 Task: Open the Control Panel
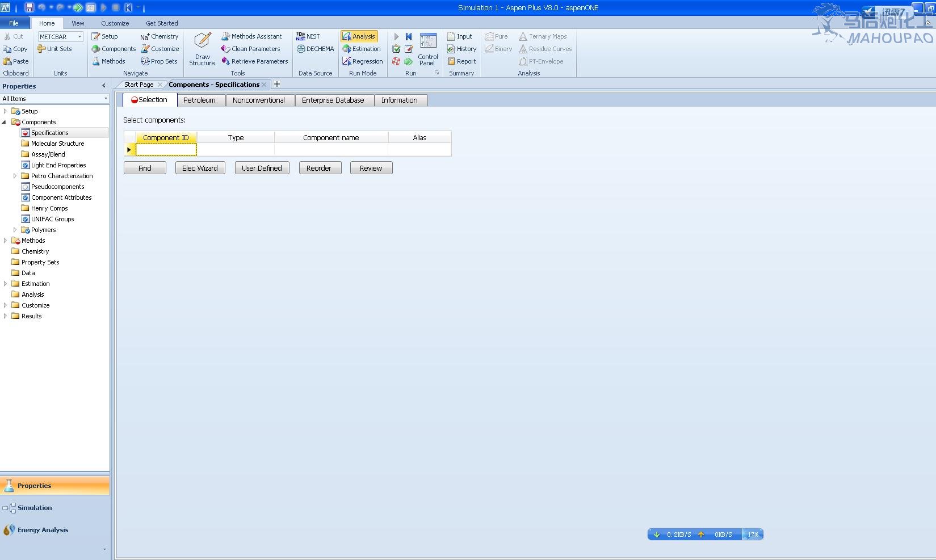point(427,49)
